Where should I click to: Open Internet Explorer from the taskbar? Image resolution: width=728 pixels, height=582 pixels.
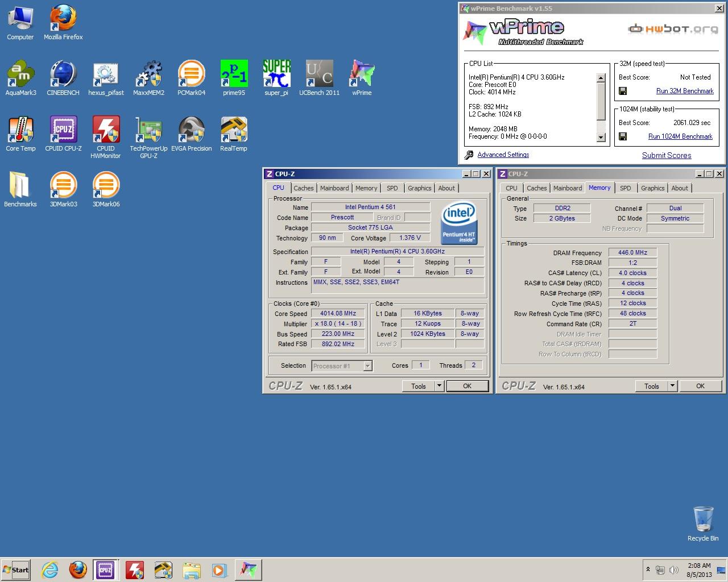(50, 569)
